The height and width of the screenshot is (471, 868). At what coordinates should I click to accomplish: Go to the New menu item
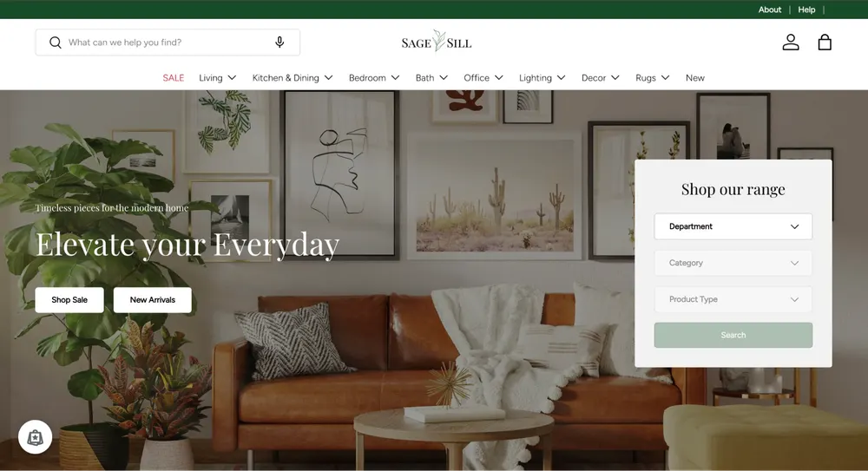694,78
